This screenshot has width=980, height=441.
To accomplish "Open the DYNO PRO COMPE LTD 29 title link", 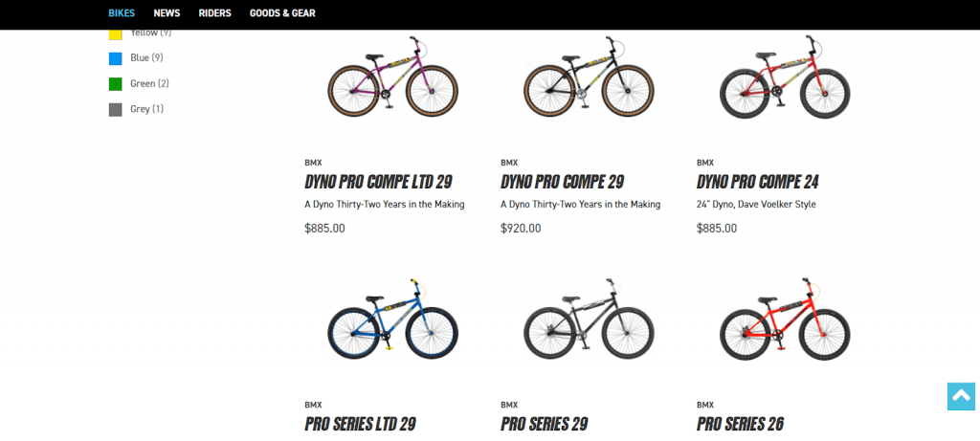I will [378, 183].
